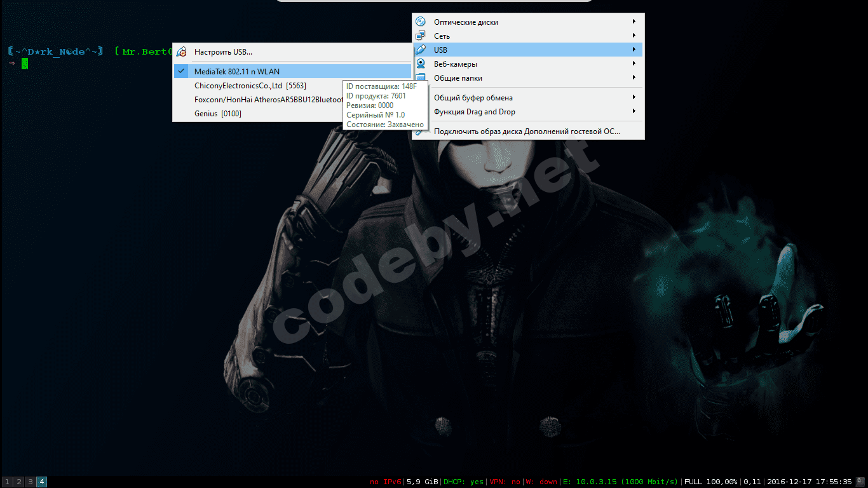Click the 'VPN: no' status entry

(505, 482)
